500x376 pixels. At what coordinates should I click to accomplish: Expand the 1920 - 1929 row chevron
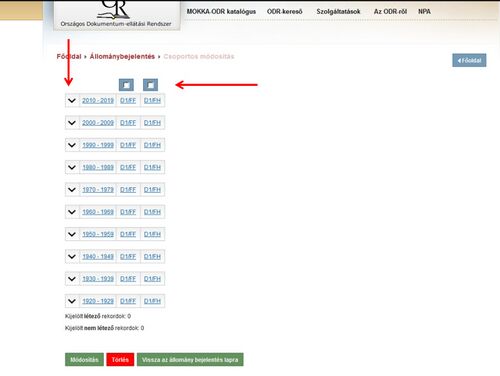[72, 301]
